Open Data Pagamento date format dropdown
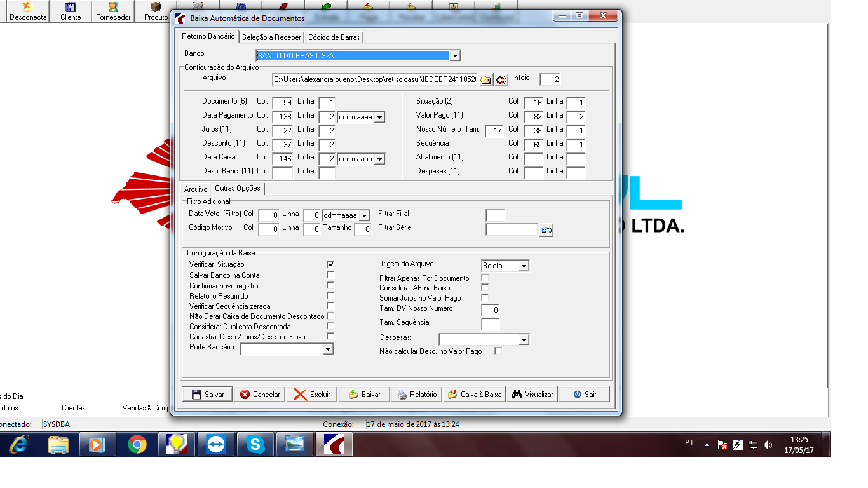Screen dimensions: 868x488 point(379,117)
